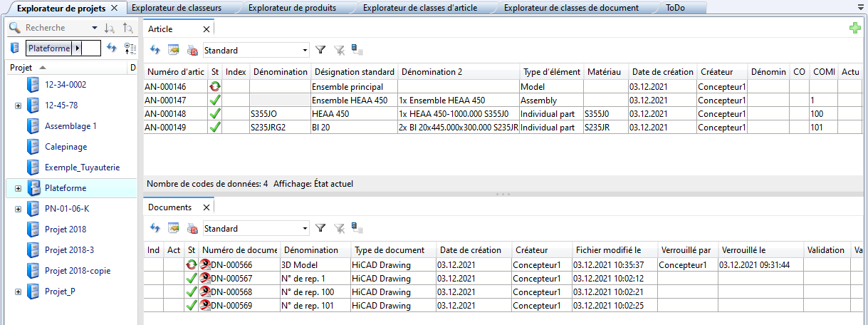Viewport: 868px width, 325px height.
Task: Sort by the Date de création column in Article
Action: click(x=662, y=72)
